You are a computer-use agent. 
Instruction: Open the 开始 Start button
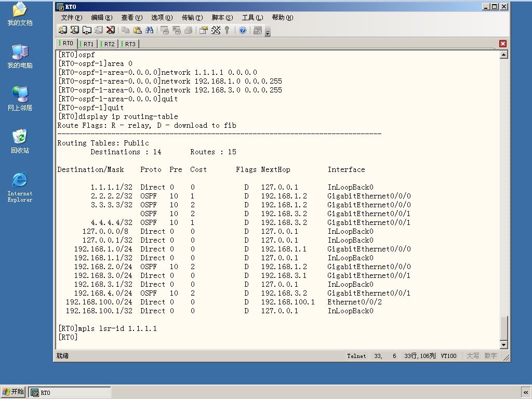[13, 392]
